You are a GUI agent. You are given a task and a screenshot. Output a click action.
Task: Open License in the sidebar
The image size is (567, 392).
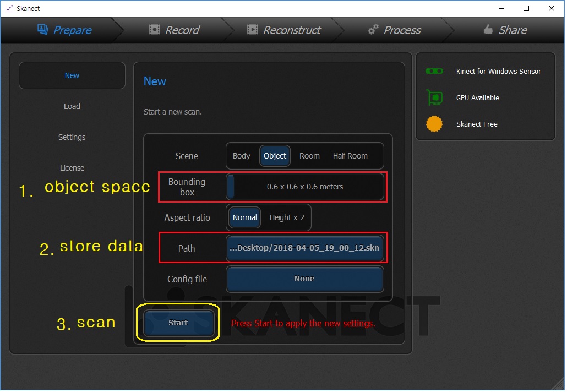(72, 168)
